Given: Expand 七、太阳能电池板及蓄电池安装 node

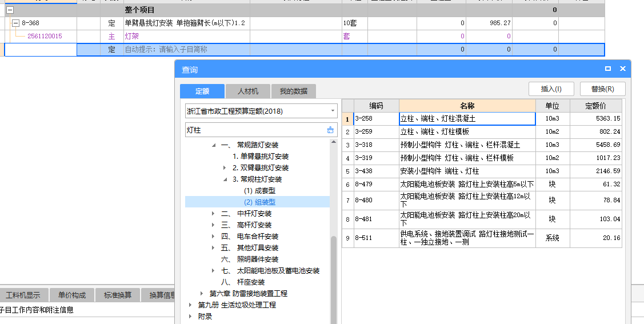Looking at the screenshot, I should (213, 271).
